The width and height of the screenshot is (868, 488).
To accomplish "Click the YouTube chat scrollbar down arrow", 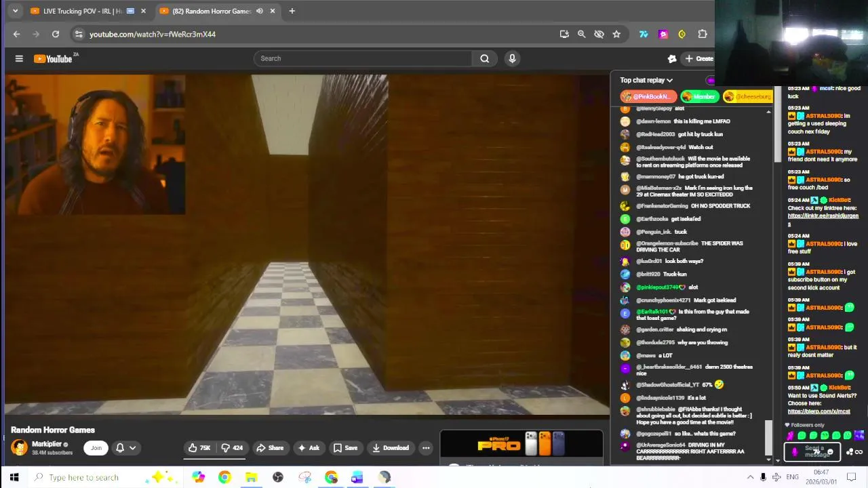I will pos(768,460).
